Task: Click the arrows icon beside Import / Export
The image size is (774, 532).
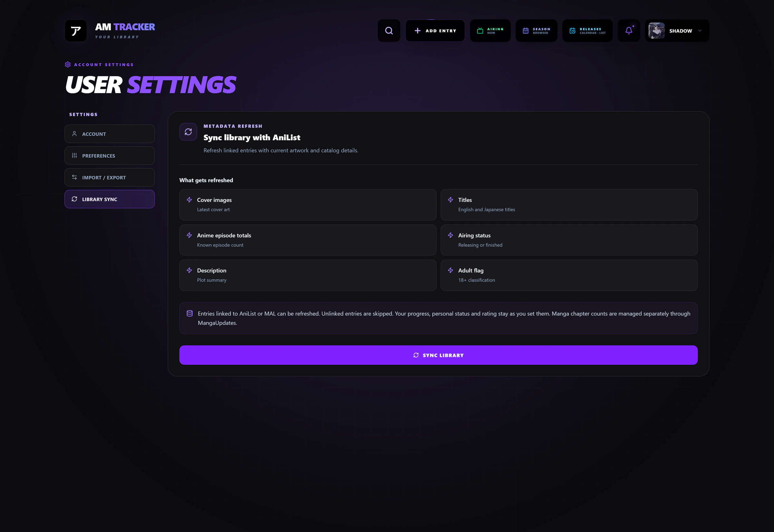Action: tap(74, 177)
